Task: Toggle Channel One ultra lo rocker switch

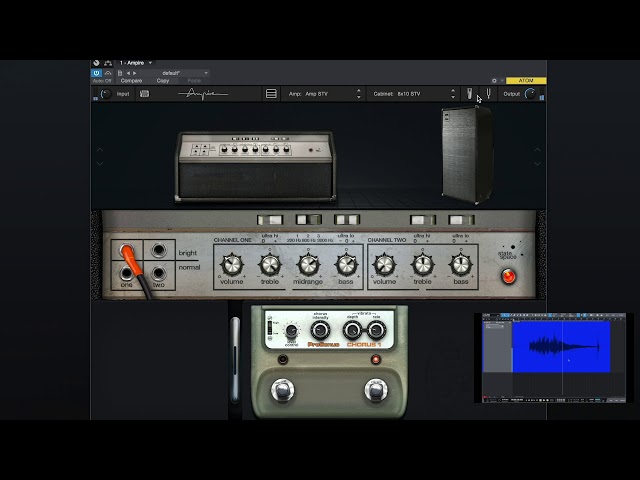Action: [x=347, y=220]
